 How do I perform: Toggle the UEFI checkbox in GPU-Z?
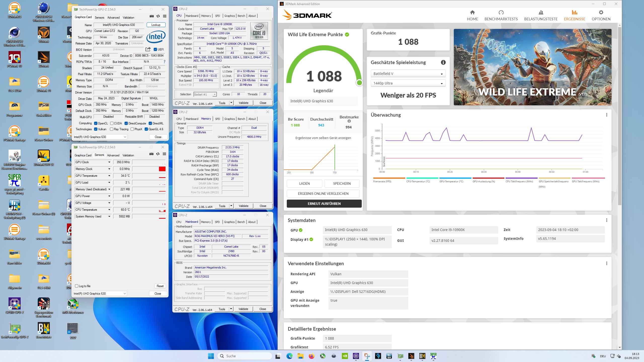tap(155, 50)
